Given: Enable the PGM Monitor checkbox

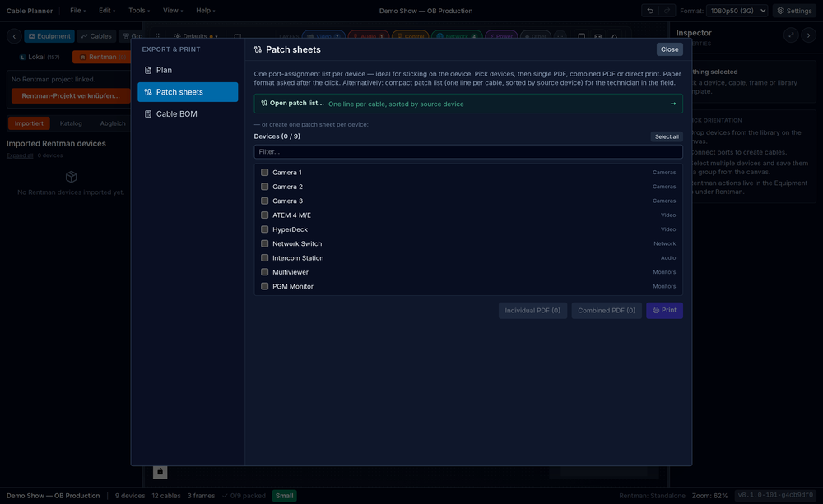Looking at the screenshot, I should 264,286.
